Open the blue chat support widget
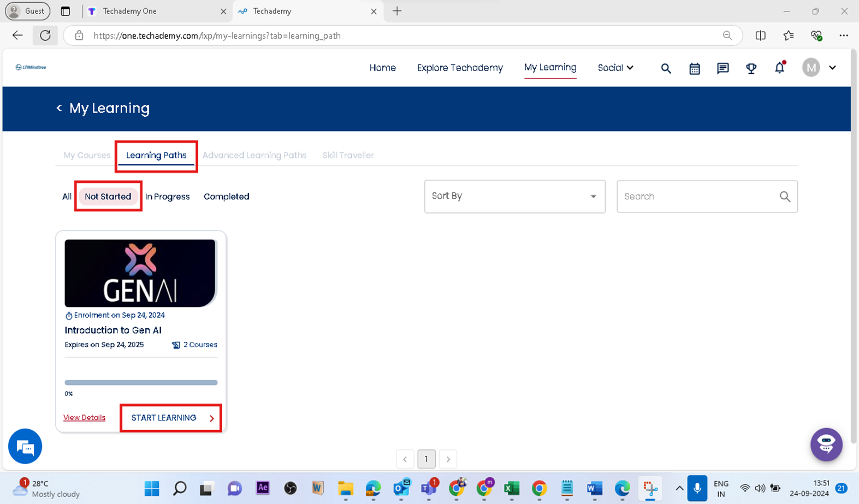The width and height of the screenshot is (859, 504). click(x=25, y=446)
